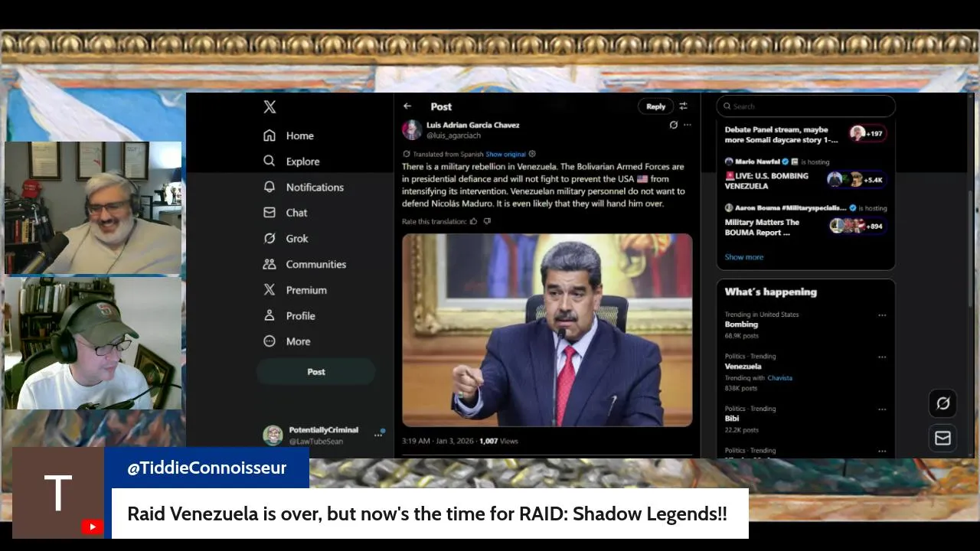Click the Grok icon in sidebar

tap(269, 239)
